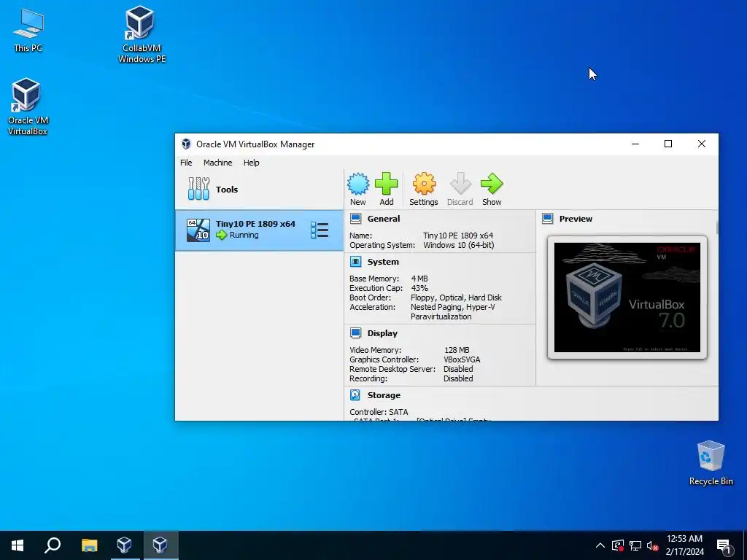Click the Add machine green plus icon
Screen dimensions: 747x560
(x=387, y=184)
